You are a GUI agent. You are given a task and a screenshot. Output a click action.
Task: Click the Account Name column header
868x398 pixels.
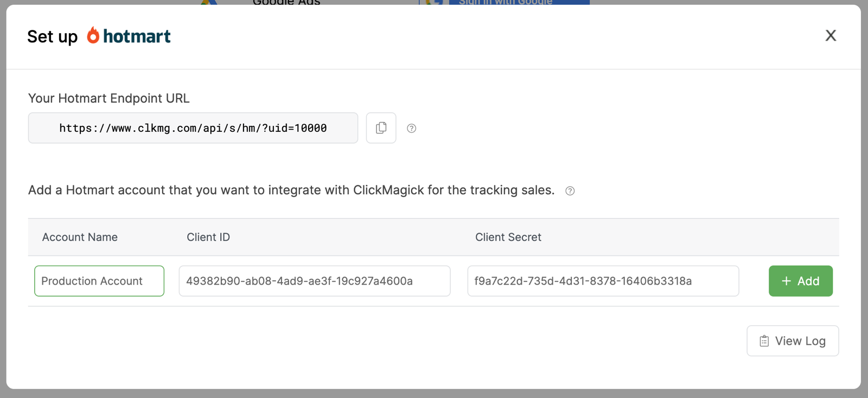click(80, 237)
